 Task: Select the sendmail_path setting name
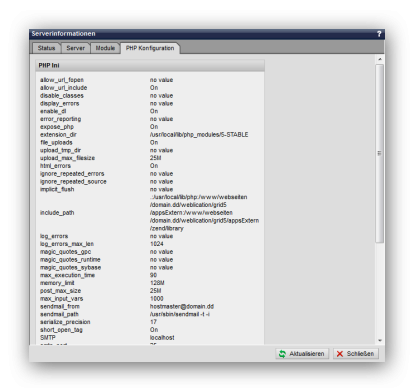pyautogui.click(x=59, y=314)
